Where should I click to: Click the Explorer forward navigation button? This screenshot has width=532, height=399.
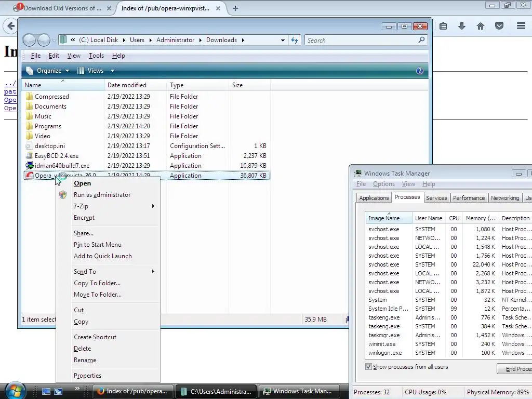(x=44, y=40)
